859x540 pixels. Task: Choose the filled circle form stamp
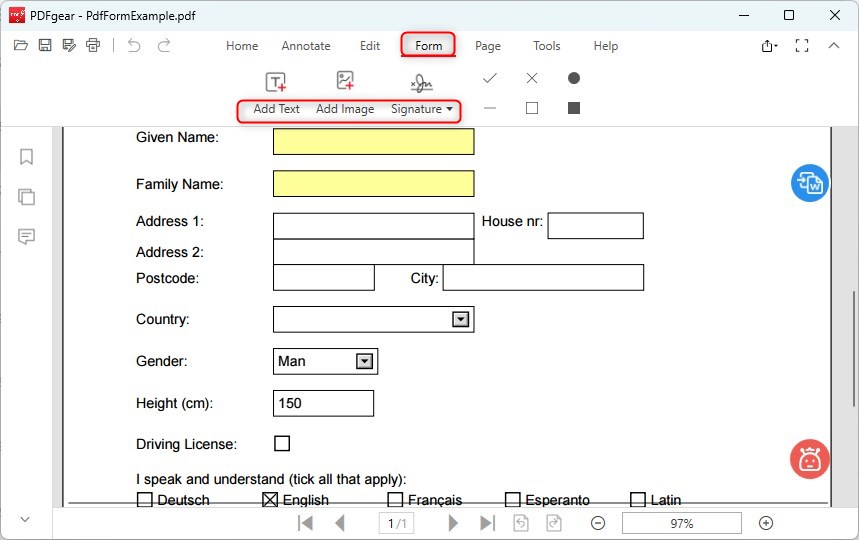[x=574, y=78]
